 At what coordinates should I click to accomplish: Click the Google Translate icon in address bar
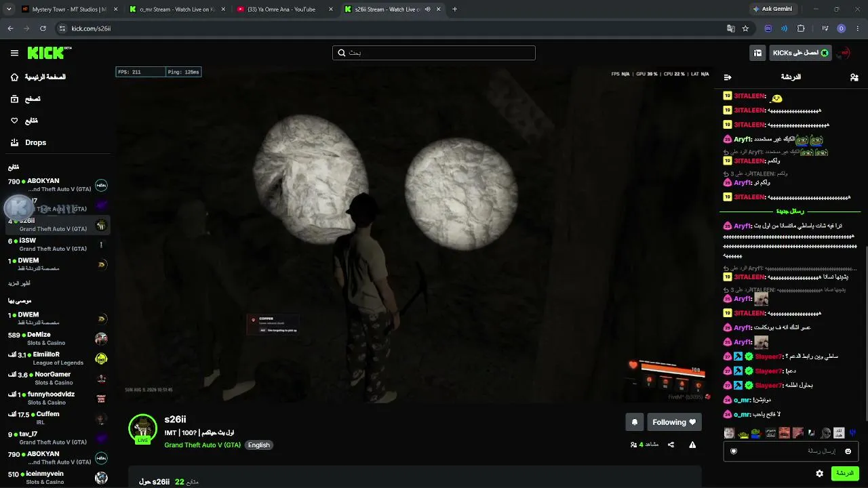730,28
